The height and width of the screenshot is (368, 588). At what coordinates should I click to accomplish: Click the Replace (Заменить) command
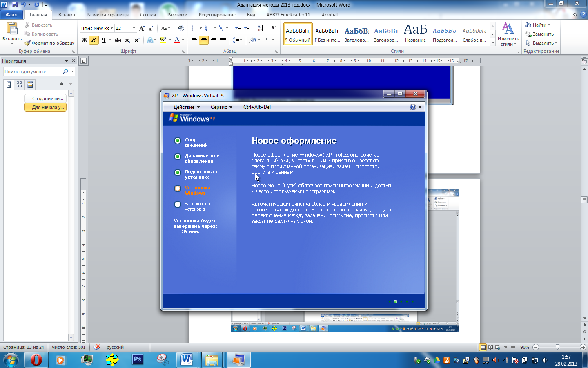pyautogui.click(x=539, y=34)
